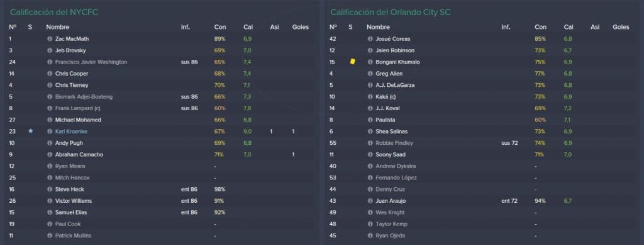Click info icon beside Frank Lampard (c)

point(50,108)
